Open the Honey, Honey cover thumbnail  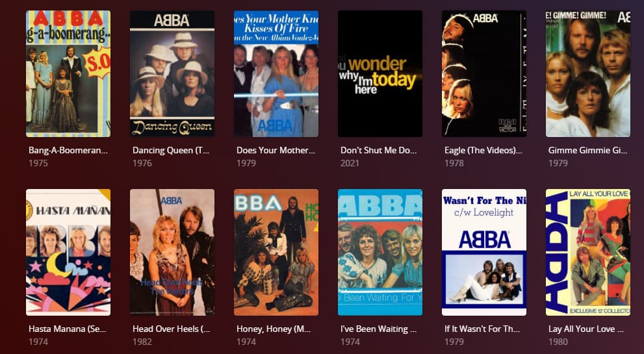point(276,252)
